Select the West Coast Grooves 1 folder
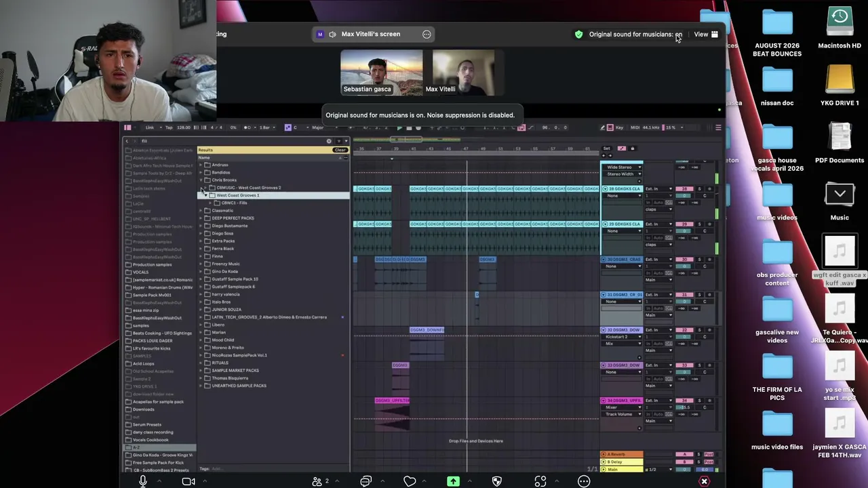 click(x=273, y=195)
